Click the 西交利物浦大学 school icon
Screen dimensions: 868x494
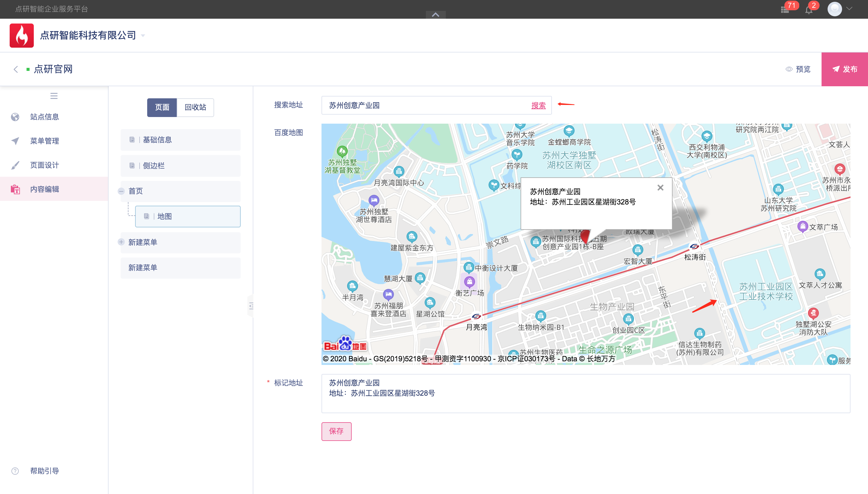(707, 136)
